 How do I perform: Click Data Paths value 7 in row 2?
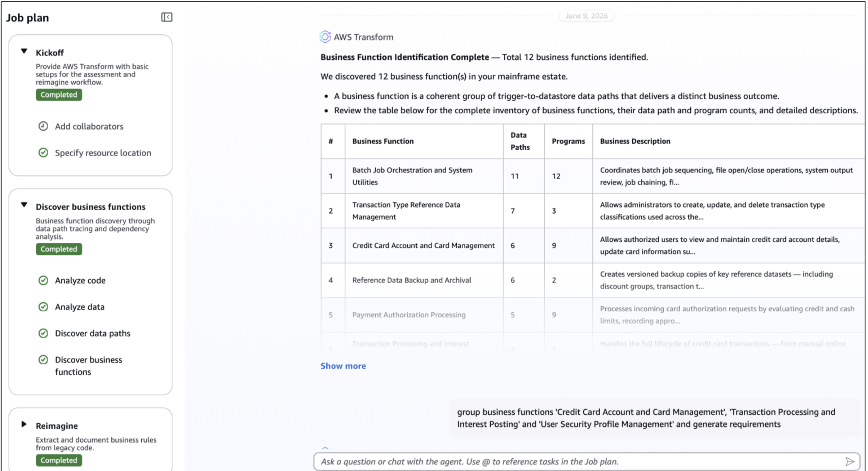click(x=512, y=211)
